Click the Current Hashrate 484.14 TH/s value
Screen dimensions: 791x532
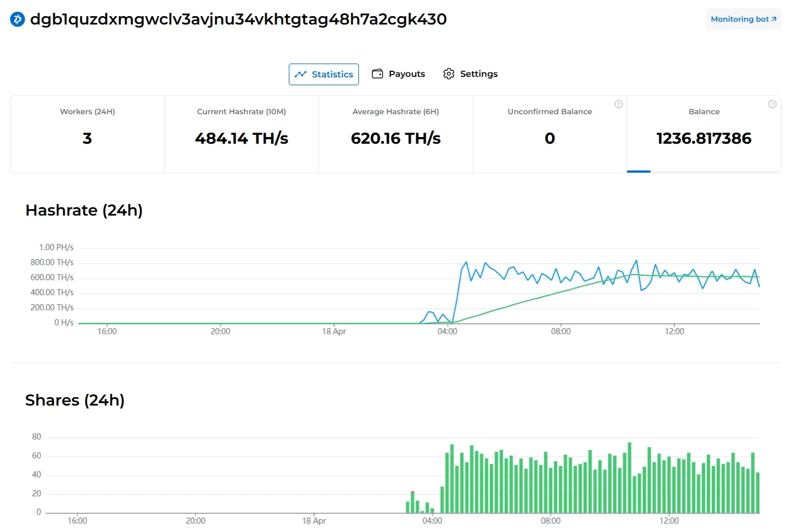coord(241,138)
